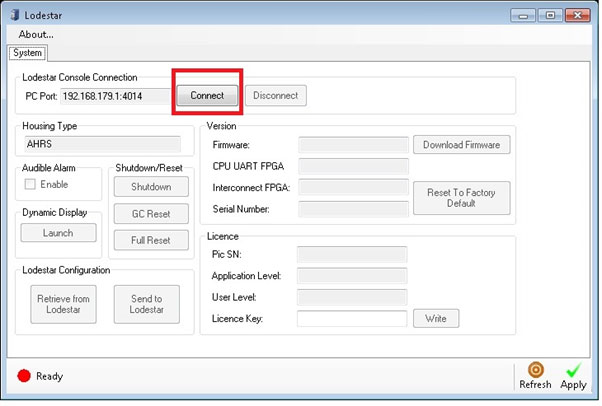Click the PC Port address field
This screenshot has width=602, height=406.
pyautogui.click(x=115, y=96)
